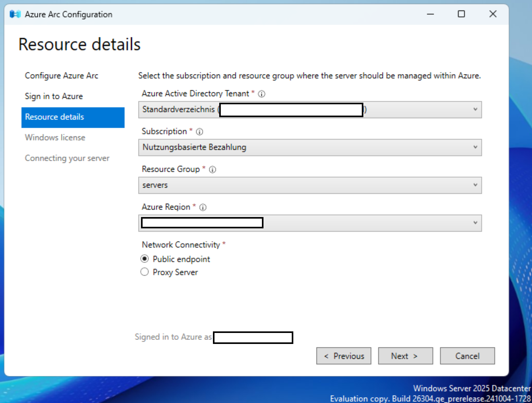Click the Azure Arc Configuration title text

click(x=68, y=14)
